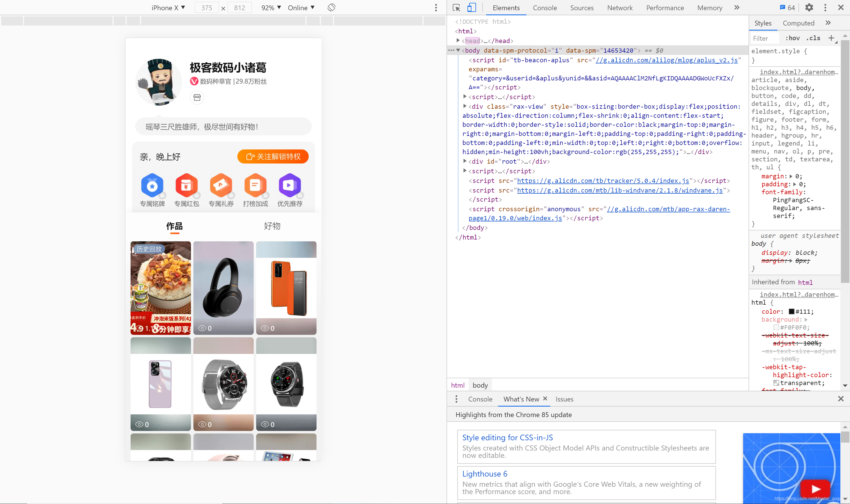
Task: Click the red V verified badge
Action: (194, 81)
